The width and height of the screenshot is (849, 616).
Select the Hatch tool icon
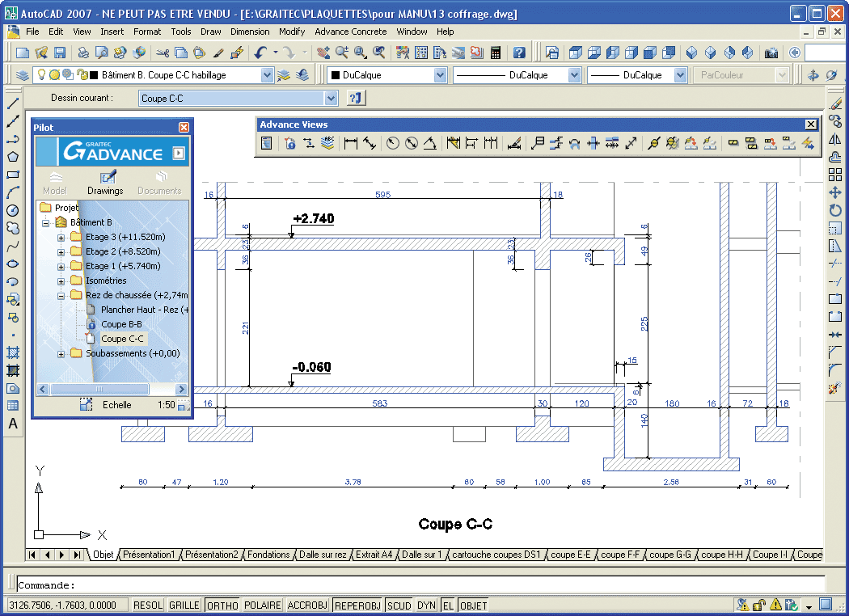tap(13, 352)
